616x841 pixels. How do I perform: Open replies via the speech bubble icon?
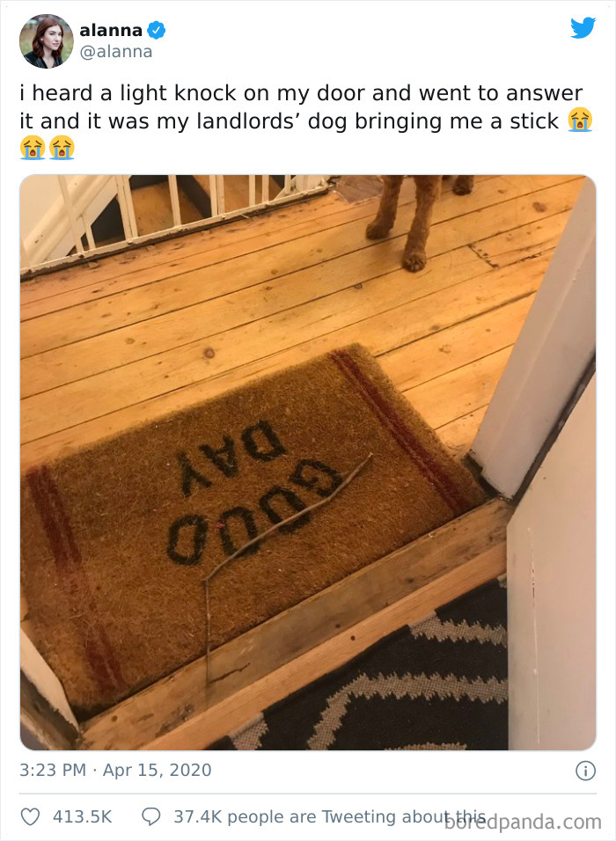coord(150,816)
